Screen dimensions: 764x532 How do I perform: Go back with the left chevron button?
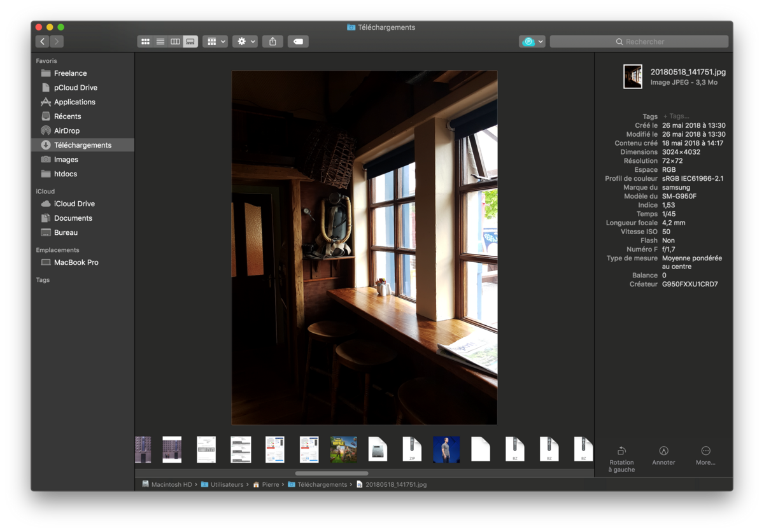[x=43, y=41]
